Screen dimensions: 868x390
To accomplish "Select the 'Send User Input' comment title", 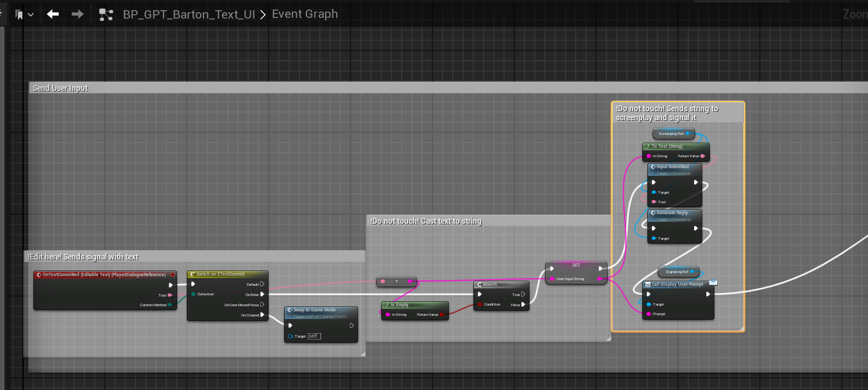I will point(61,88).
